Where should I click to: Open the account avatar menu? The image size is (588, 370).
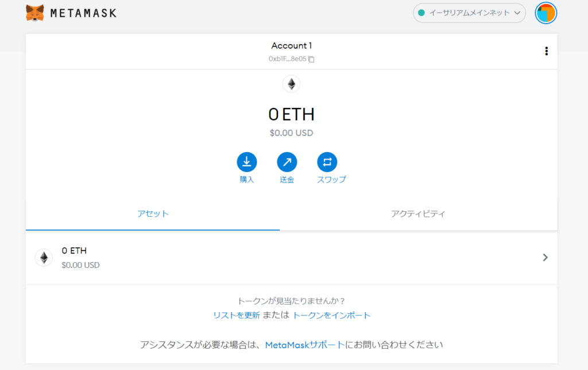pos(546,13)
